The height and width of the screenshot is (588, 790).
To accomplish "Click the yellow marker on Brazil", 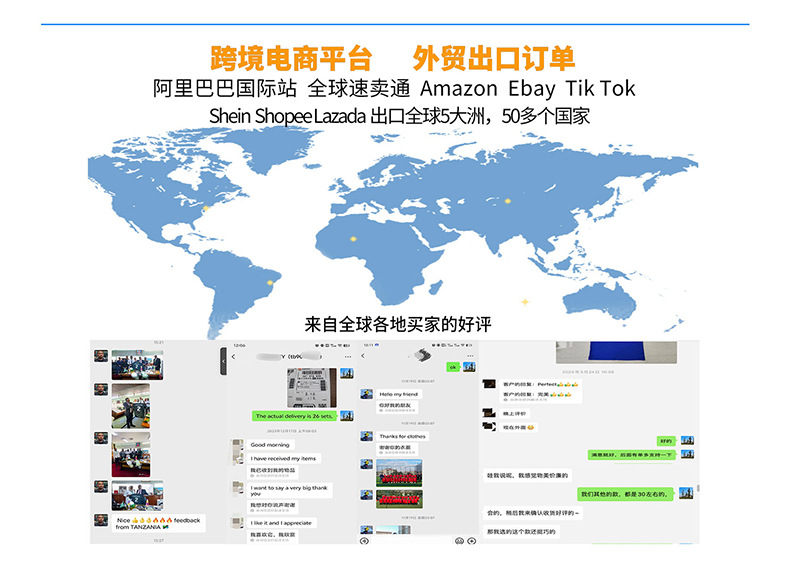I will pyautogui.click(x=270, y=283).
